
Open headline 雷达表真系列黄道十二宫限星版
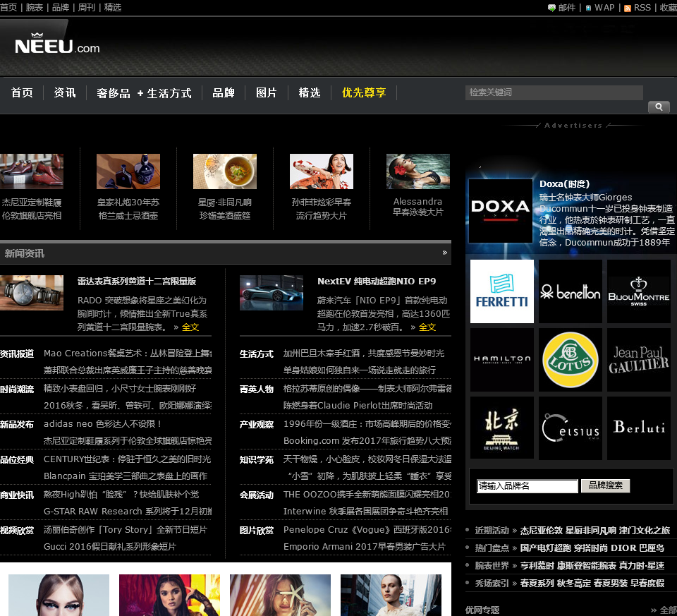point(137,282)
